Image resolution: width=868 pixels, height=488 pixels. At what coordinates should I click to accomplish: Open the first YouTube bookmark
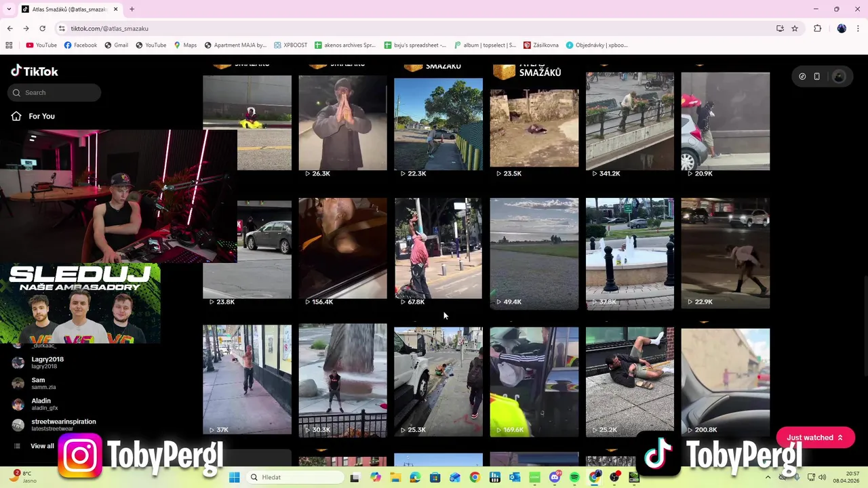pyautogui.click(x=41, y=45)
